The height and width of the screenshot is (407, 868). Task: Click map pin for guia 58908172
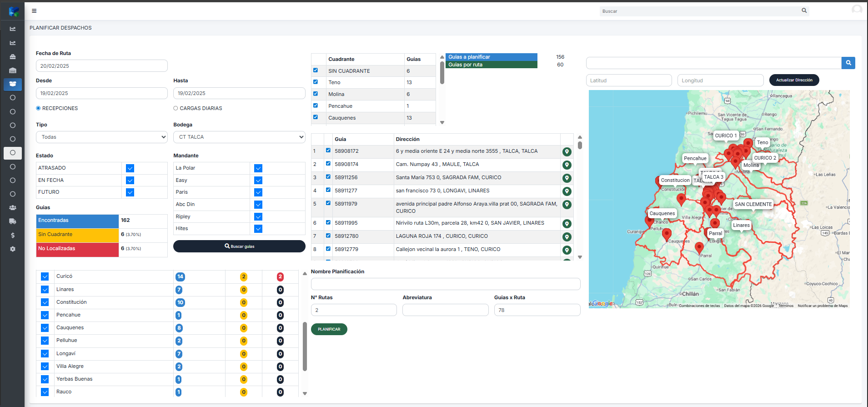pos(567,152)
